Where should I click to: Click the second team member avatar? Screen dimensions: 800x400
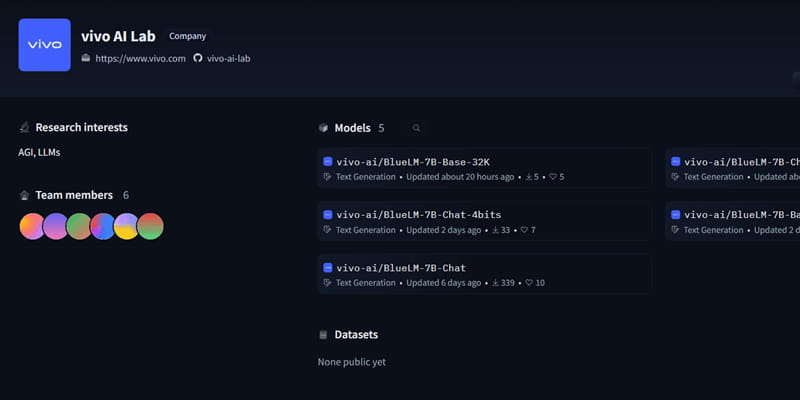56,226
